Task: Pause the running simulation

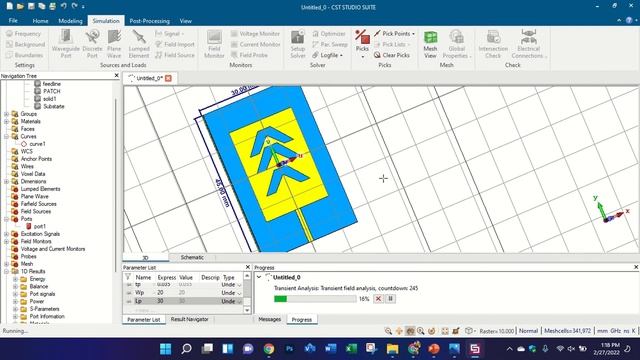Action: tap(390, 299)
